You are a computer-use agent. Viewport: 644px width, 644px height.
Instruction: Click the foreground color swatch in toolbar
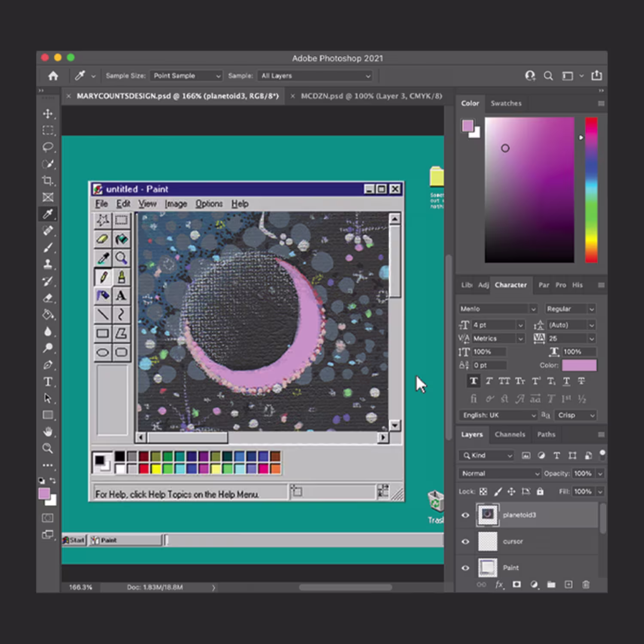(44, 494)
